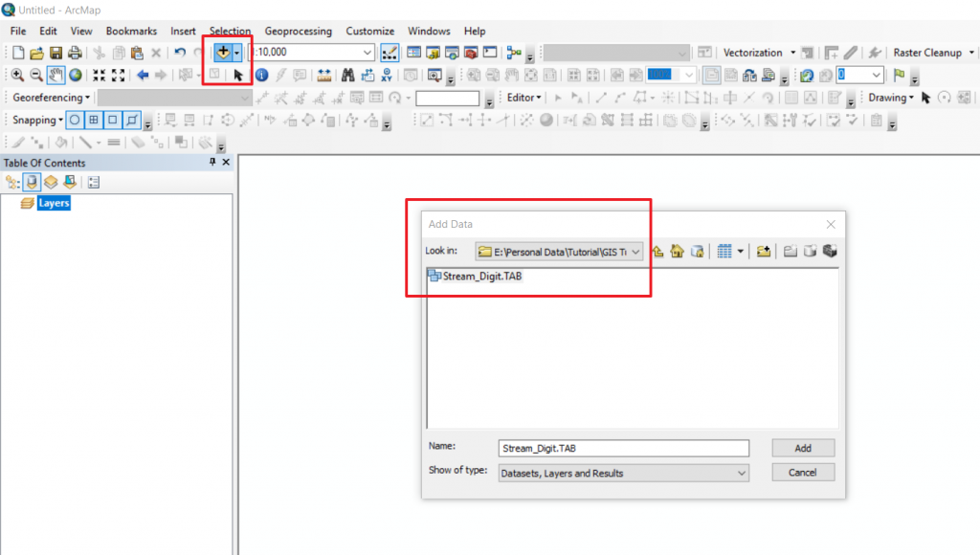This screenshot has width=980, height=555.
Task: Select the Add Data tool
Action: coord(223,52)
